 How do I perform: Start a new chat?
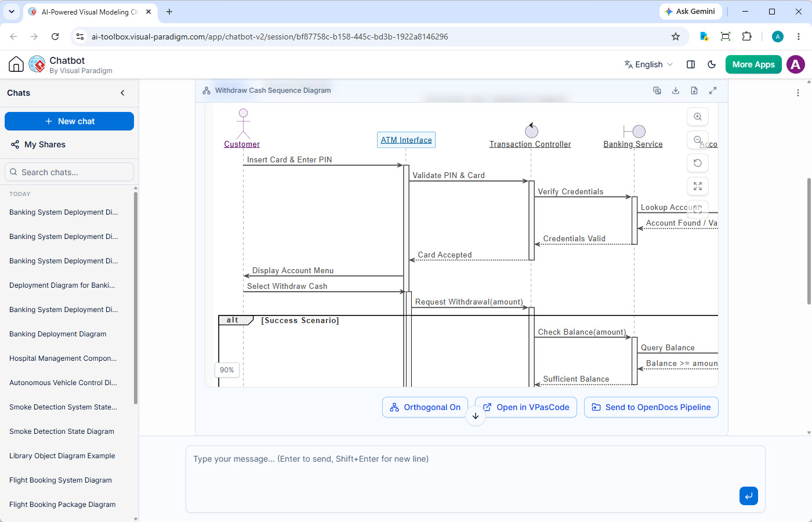pos(69,121)
